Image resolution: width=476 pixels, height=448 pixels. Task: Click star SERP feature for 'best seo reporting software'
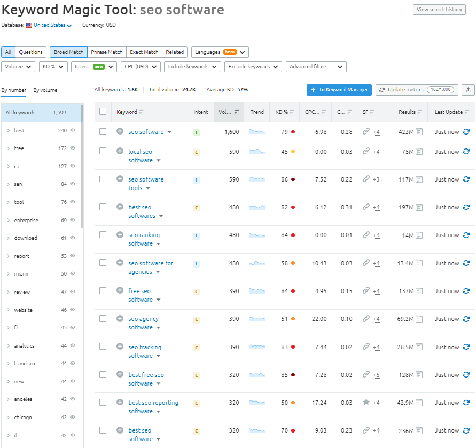366,402
